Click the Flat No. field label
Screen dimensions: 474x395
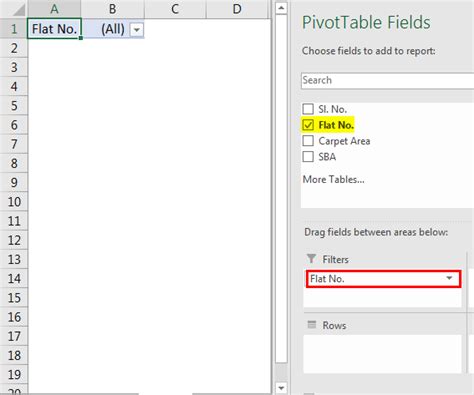336,125
